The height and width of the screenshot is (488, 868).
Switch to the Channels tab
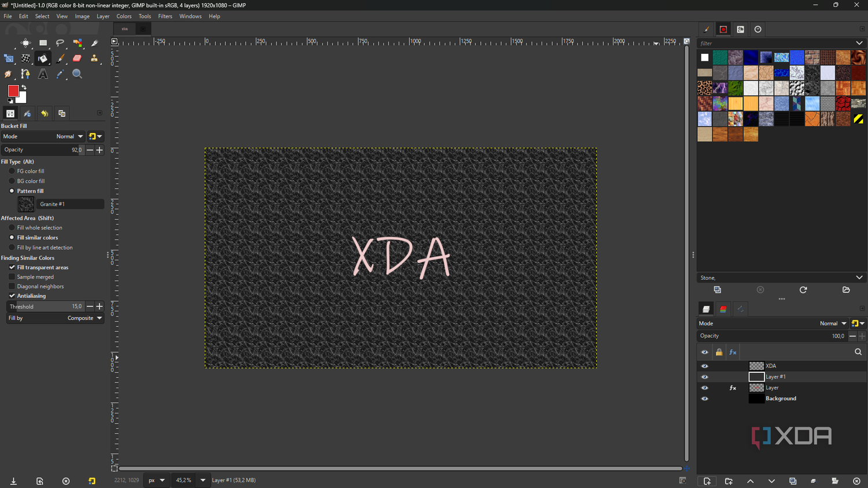tap(723, 309)
